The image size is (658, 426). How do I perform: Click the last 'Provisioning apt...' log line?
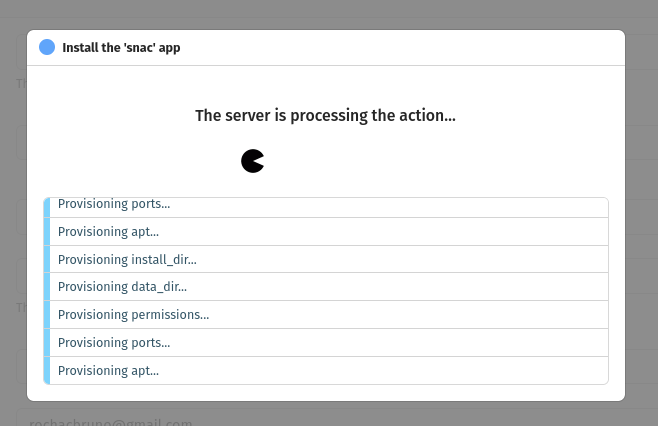pos(108,370)
